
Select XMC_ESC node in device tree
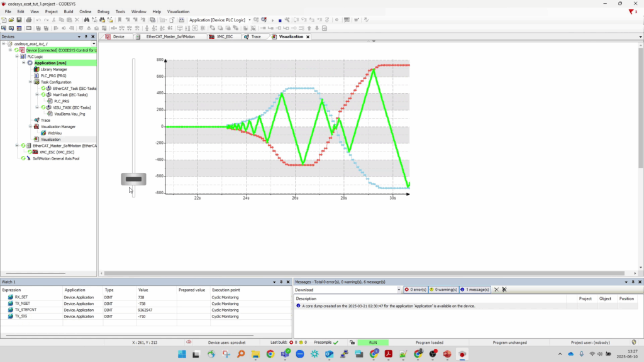(x=57, y=152)
